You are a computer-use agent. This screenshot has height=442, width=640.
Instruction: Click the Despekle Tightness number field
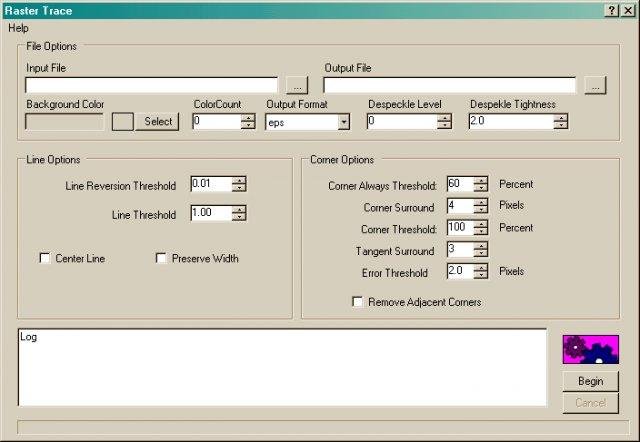[x=511, y=122]
